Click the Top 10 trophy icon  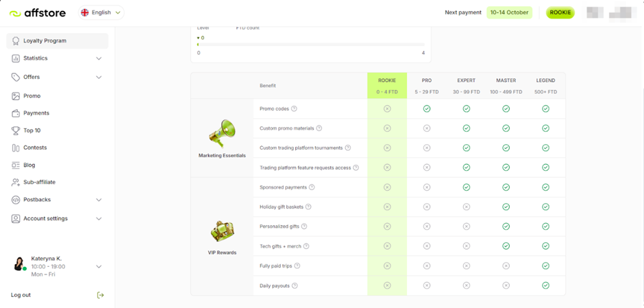pyautogui.click(x=16, y=130)
